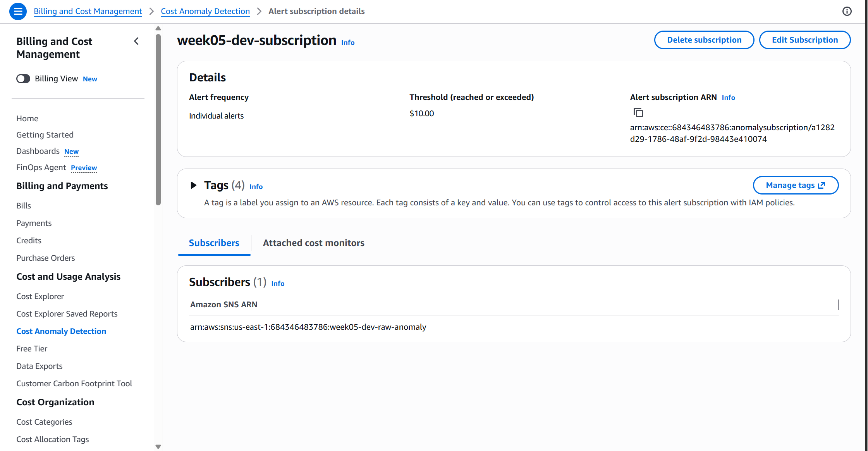Viewport: 868px width, 451px height.
Task: Select the week05-dev-raw-anomaly SNS ARN text
Action: pyautogui.click(x=308, y=327)
